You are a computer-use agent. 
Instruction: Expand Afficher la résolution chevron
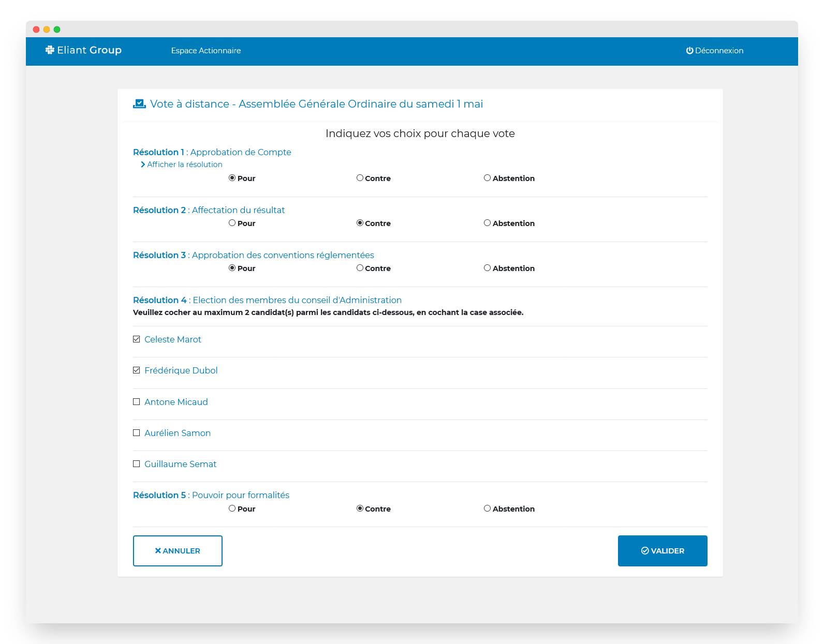pyautogui.click(x=143, y=164)
